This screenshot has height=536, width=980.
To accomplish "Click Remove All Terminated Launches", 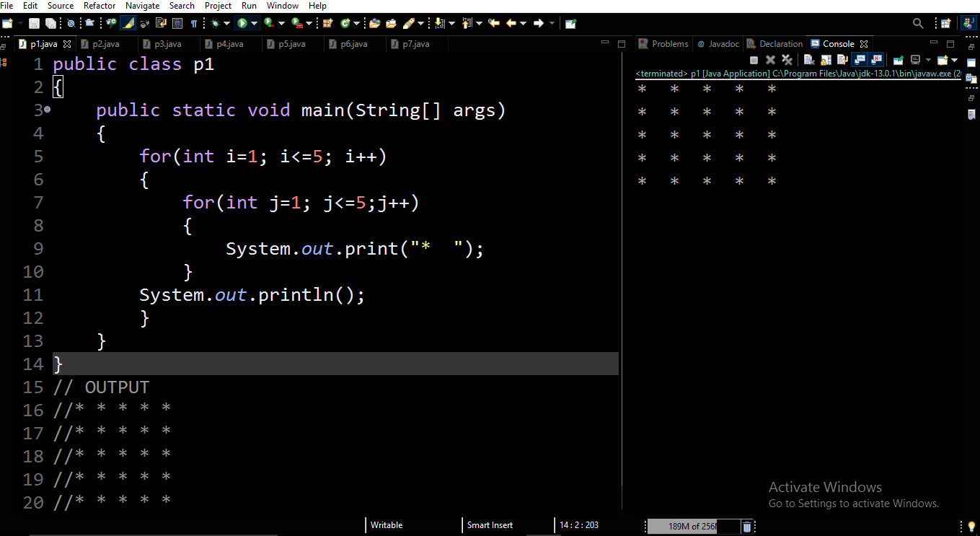I will (787, 60).
